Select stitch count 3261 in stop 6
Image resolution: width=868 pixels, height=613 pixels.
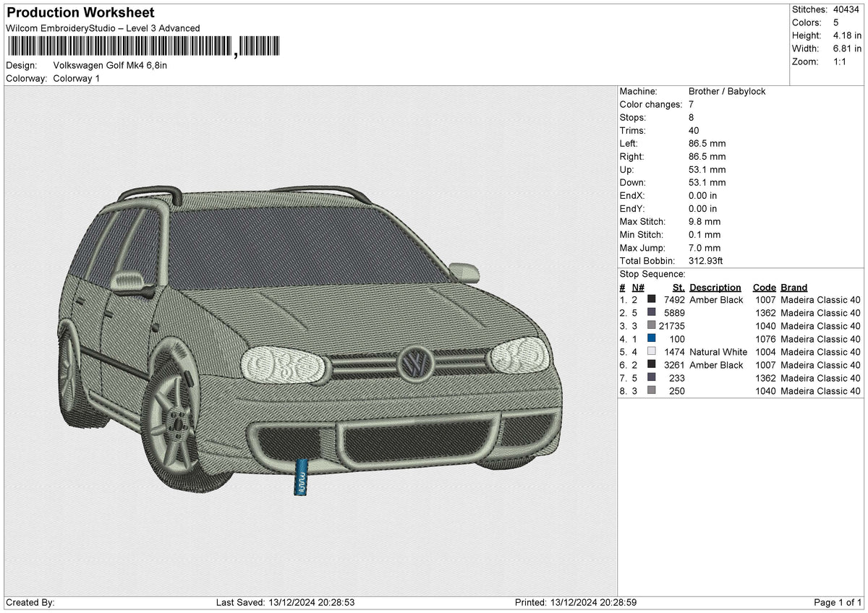pyautogui.click(x=674, y=365)
